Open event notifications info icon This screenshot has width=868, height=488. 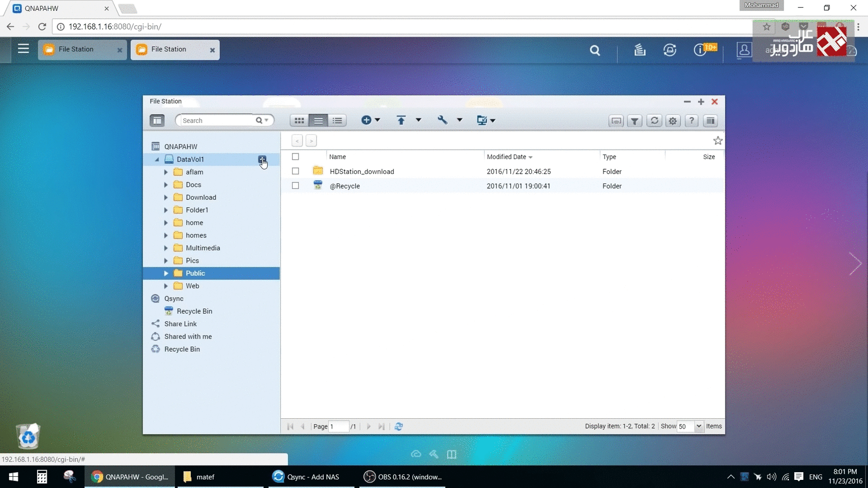[700, 50]
